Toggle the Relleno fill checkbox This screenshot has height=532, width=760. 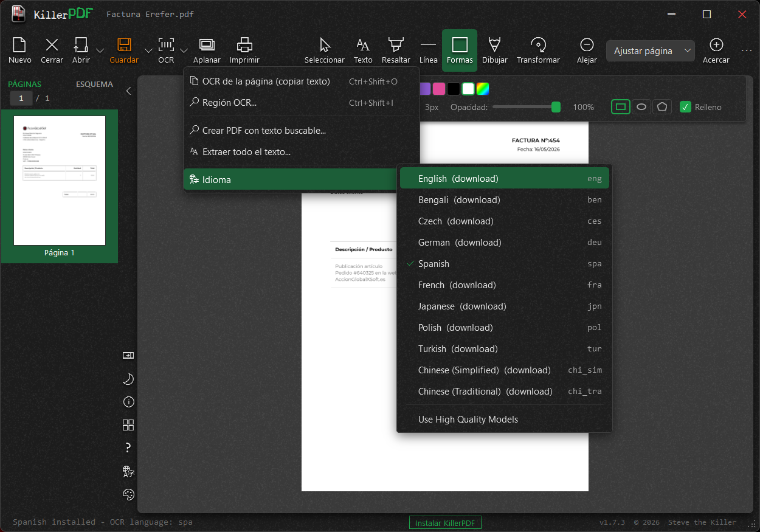(x=685, y=107)
